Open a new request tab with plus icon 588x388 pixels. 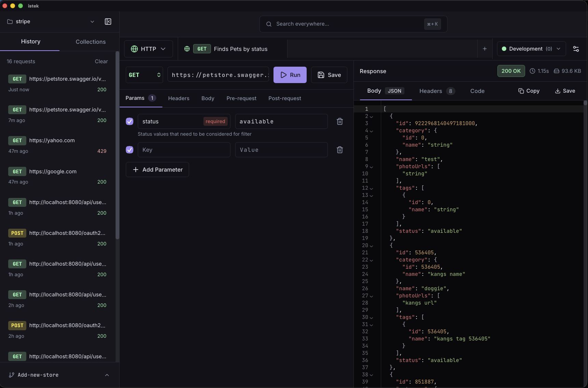click(485, 49)
